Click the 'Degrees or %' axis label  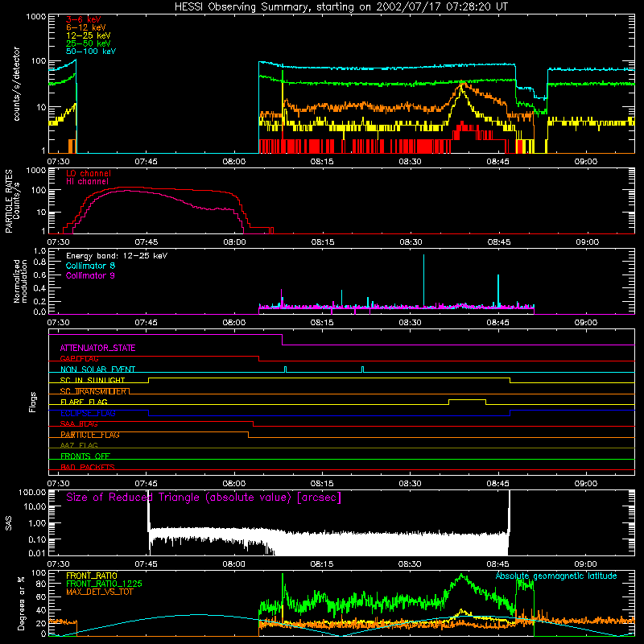pos(21,603)
